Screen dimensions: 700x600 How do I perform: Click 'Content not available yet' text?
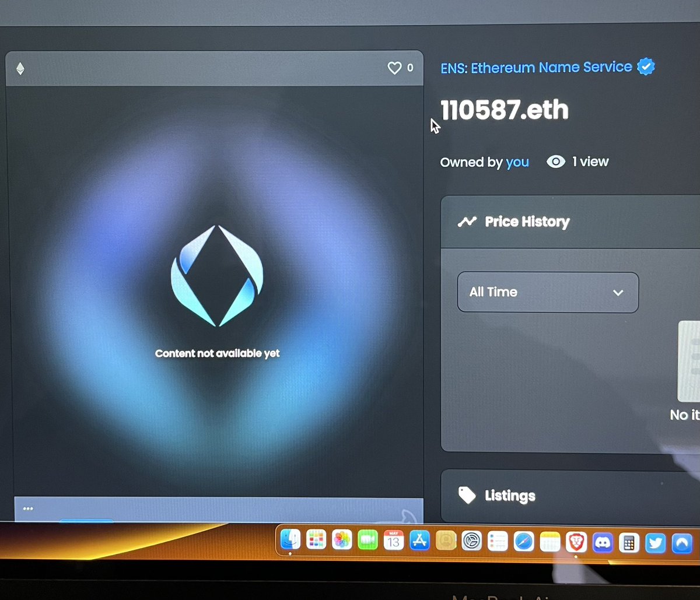tap(218, 353)
